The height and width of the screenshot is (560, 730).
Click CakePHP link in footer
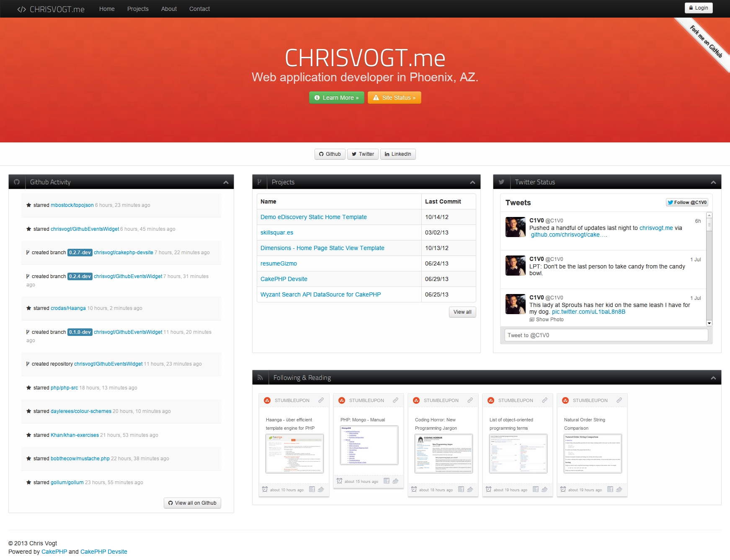54,552
